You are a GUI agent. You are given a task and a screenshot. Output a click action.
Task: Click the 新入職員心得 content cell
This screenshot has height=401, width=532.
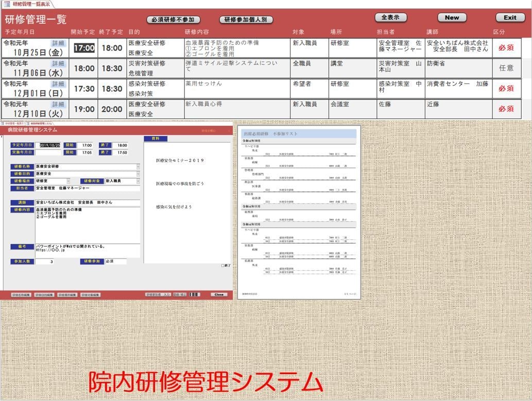(237, 109)
